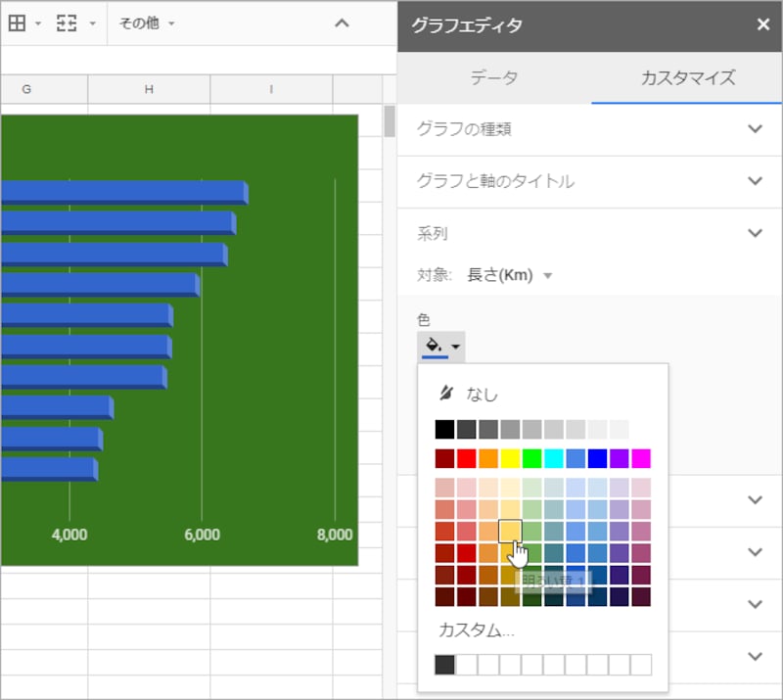Expand the グラフと軸のタイトル section
This screenshot has width=783, height=700.
(754, 181)
